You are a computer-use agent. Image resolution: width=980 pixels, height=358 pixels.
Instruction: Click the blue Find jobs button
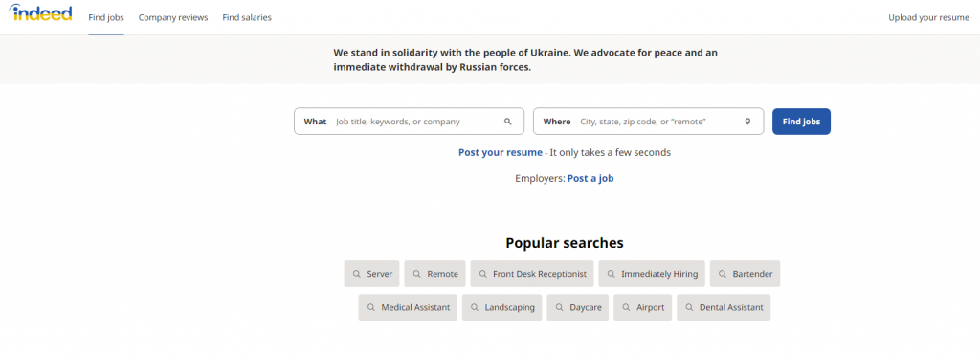click(801, 122)
